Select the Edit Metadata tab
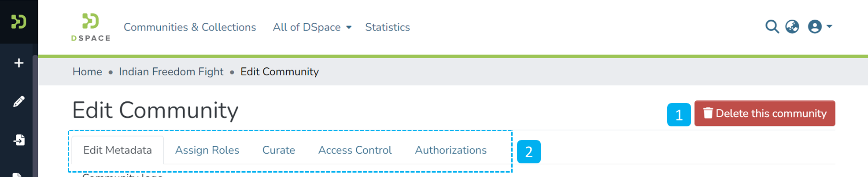Image resolution: width=868 pixels, height=177 pixels. coord(117,150)
